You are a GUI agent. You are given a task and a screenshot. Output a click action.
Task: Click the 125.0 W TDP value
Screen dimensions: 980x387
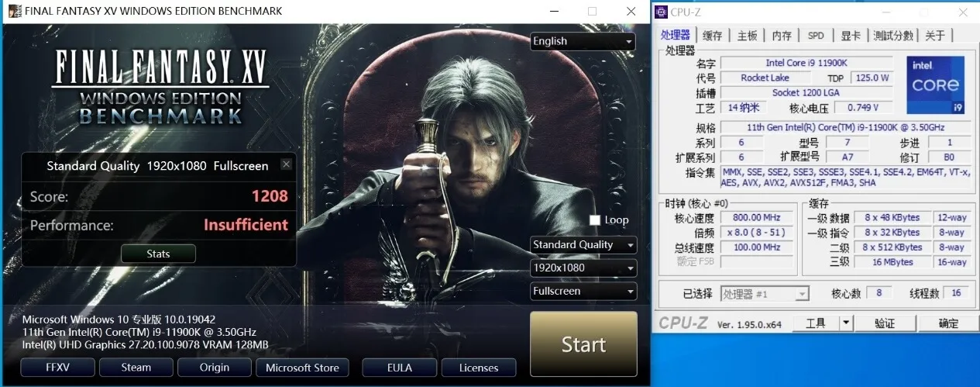pyautogui.click(x=872, y=78)
